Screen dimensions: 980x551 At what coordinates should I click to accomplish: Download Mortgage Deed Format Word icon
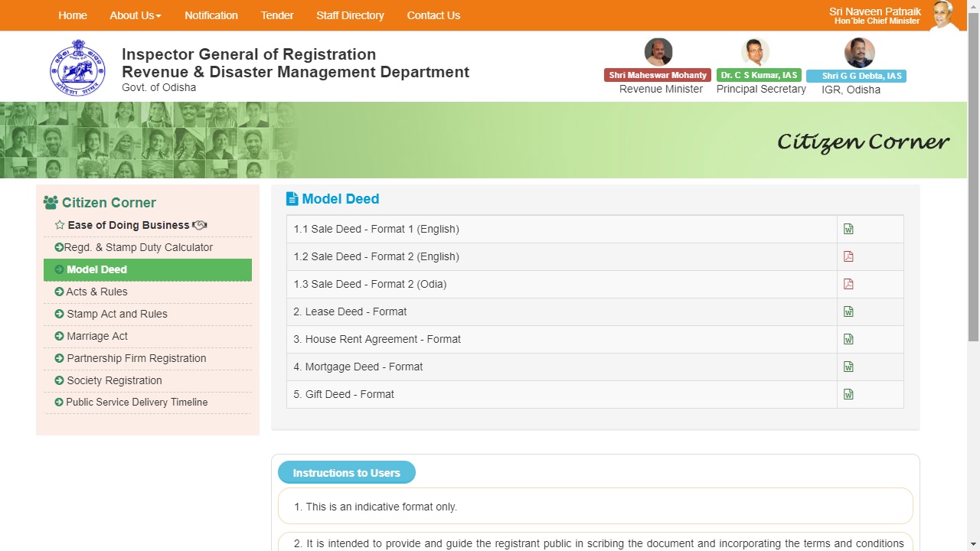tap(848, 367)
